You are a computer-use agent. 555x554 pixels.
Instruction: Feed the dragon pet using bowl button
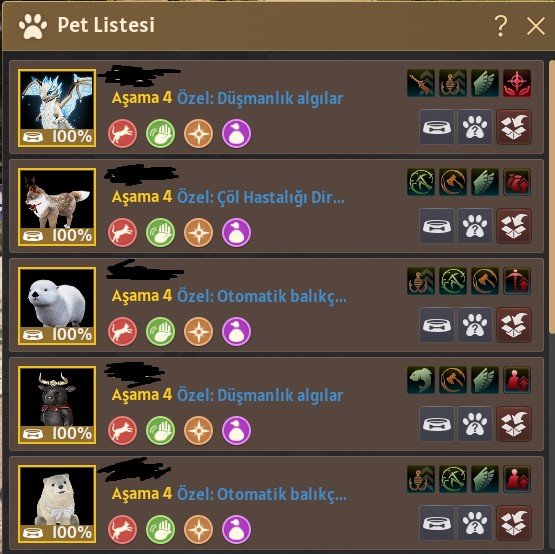[x=437, y=127]
